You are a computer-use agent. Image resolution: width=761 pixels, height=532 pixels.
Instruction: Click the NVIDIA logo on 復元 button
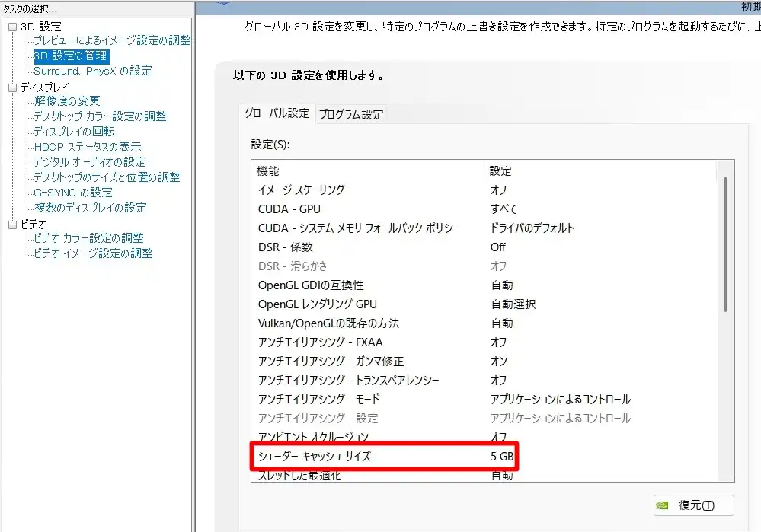tap(663, 505)
